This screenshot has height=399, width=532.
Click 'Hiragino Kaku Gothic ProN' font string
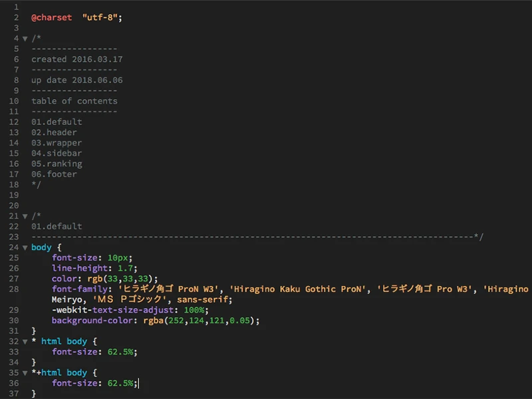point(297,289)
